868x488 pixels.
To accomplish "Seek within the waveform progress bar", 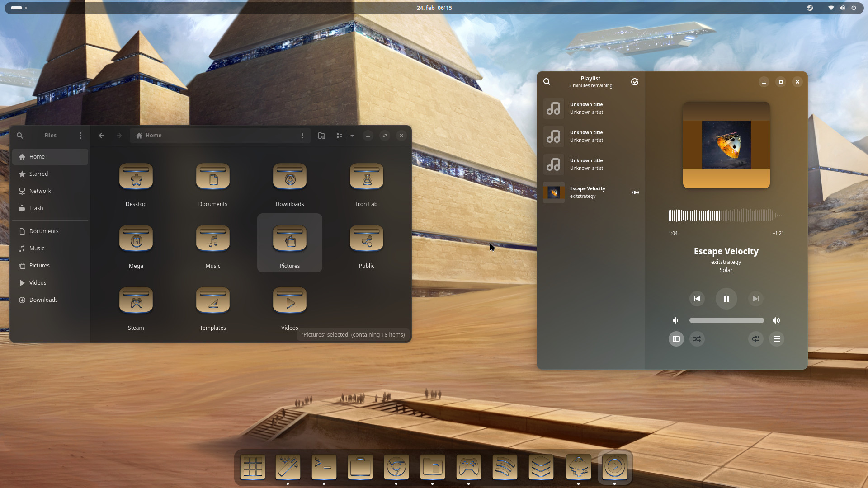I will [x=726, y=216].
